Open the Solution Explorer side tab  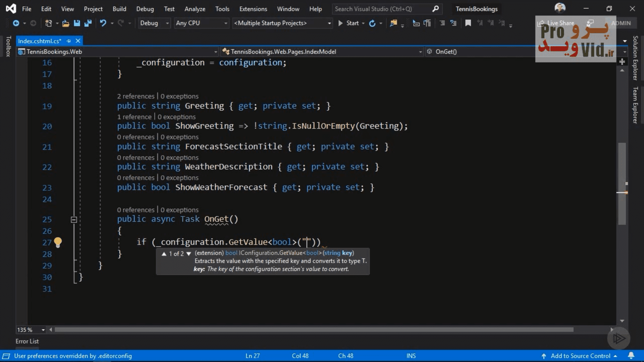coord(635,58)
